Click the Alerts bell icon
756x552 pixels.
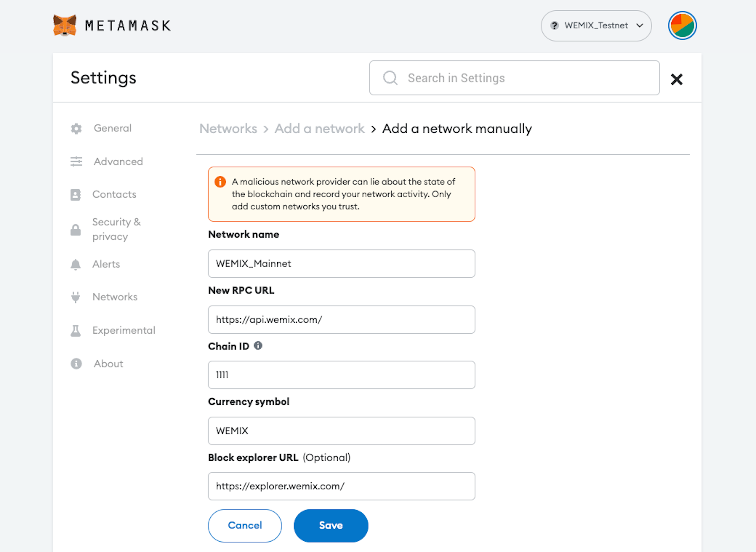[x=76, y=264]
